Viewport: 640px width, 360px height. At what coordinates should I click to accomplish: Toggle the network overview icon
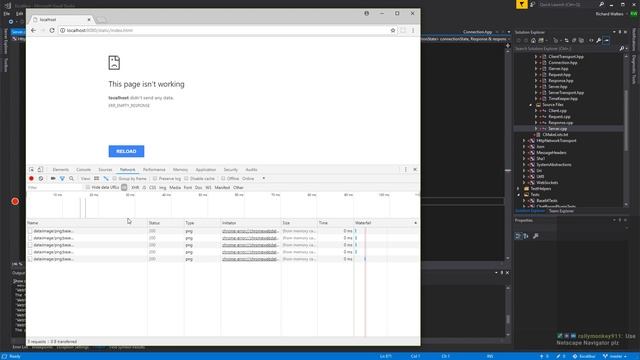point(106,179)
